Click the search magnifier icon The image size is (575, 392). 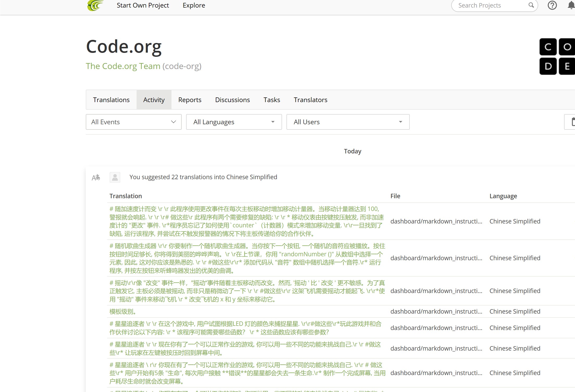click(x=531, y=5)
